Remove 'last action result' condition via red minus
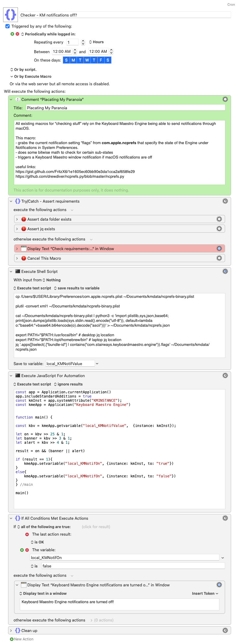The height and width of the screenshot is (644, 238). (x=27, y=534)
